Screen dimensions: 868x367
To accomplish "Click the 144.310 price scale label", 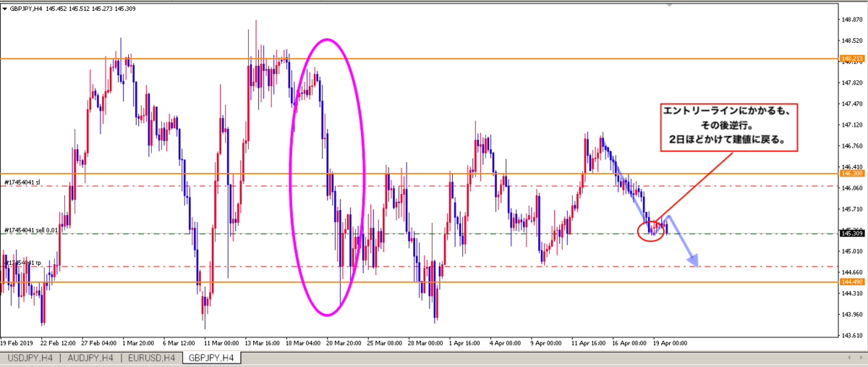I will click(x=851, y=293).
